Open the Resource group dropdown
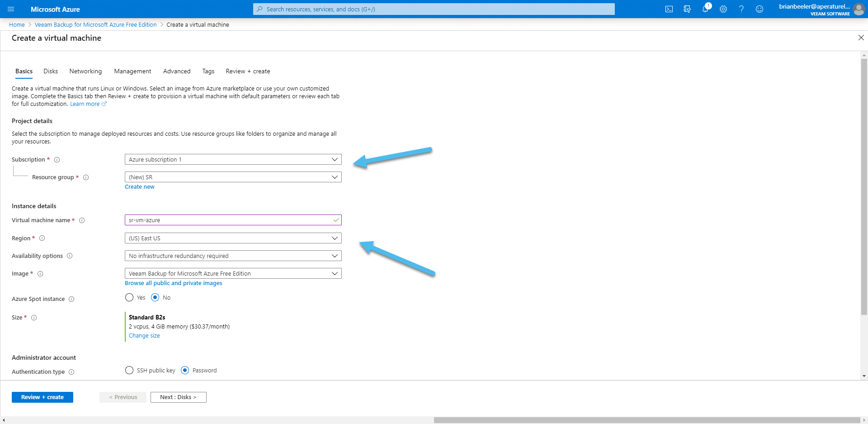Image resolution: width=868 pixels, height=424 pixels. [x=233, y=177]
